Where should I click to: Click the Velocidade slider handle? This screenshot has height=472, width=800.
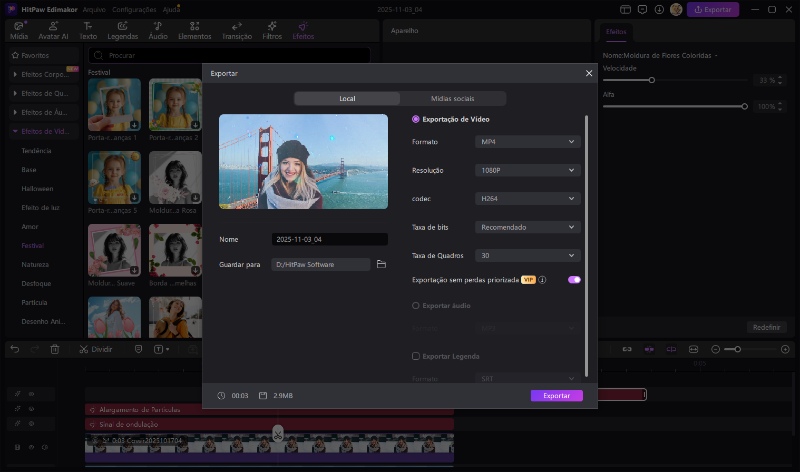(652, 80)
